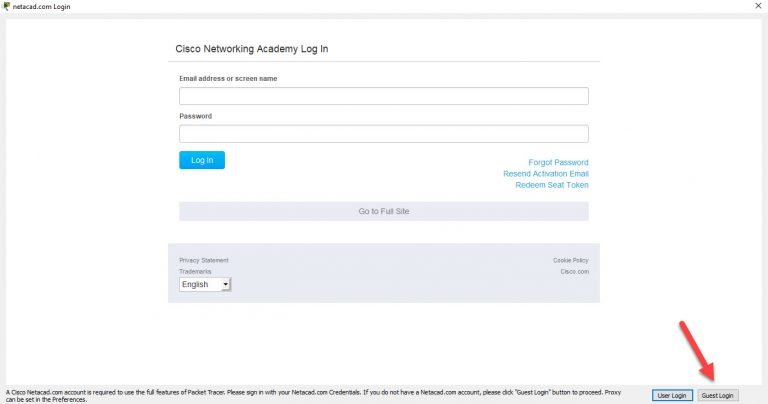Focus the Password input field
Image resolution: width=768 pixels, height=404 pixels.
pyautogui.click(x=384, y=134)
